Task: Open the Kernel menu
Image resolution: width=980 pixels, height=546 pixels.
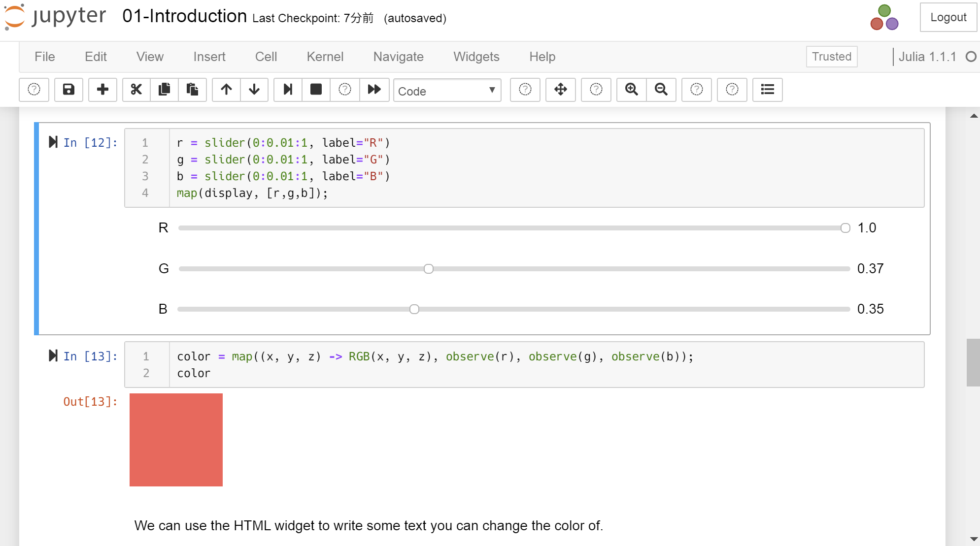Action: coord(325,57)
